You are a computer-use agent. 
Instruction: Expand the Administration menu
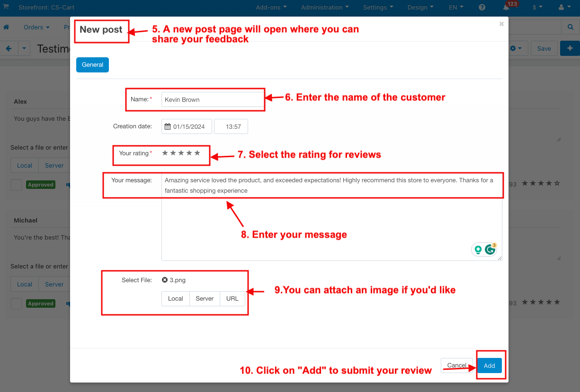point(325,8)
